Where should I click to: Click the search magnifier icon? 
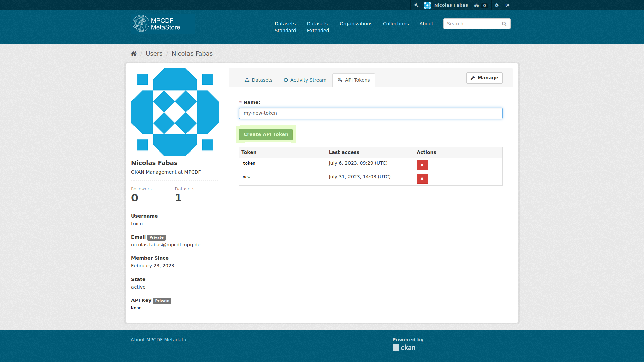(504, 24)
